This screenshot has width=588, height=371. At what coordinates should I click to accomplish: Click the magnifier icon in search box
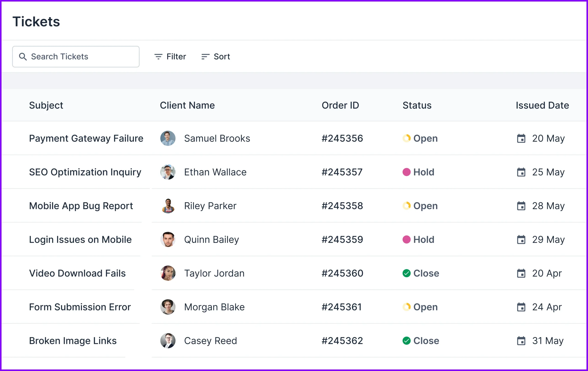23,57
